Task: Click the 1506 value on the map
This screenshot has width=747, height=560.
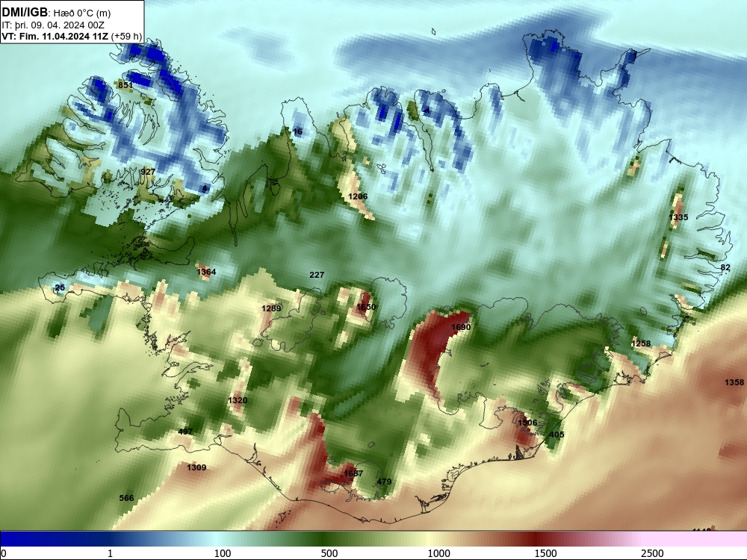Action: click(527, 423)
